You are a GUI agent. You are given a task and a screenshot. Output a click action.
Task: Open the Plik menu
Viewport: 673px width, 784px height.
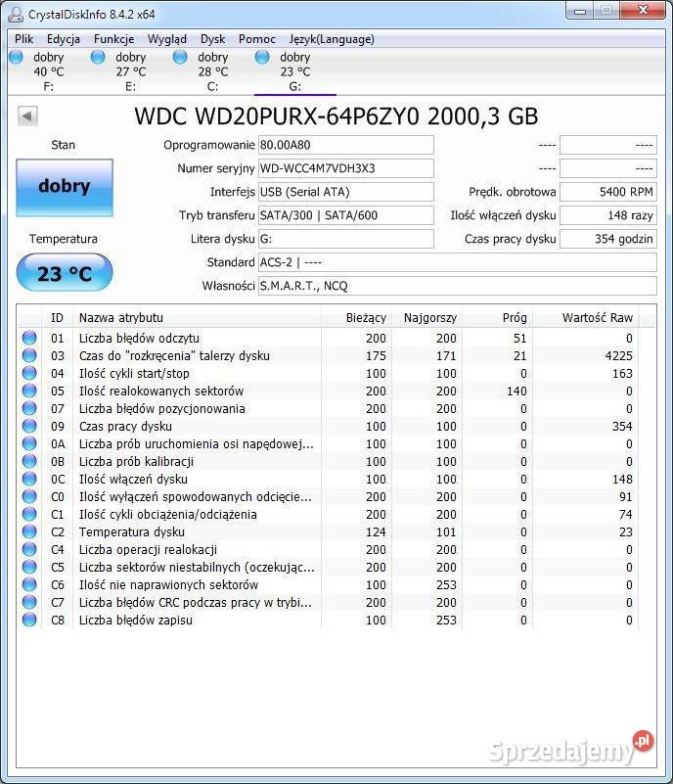24,39
